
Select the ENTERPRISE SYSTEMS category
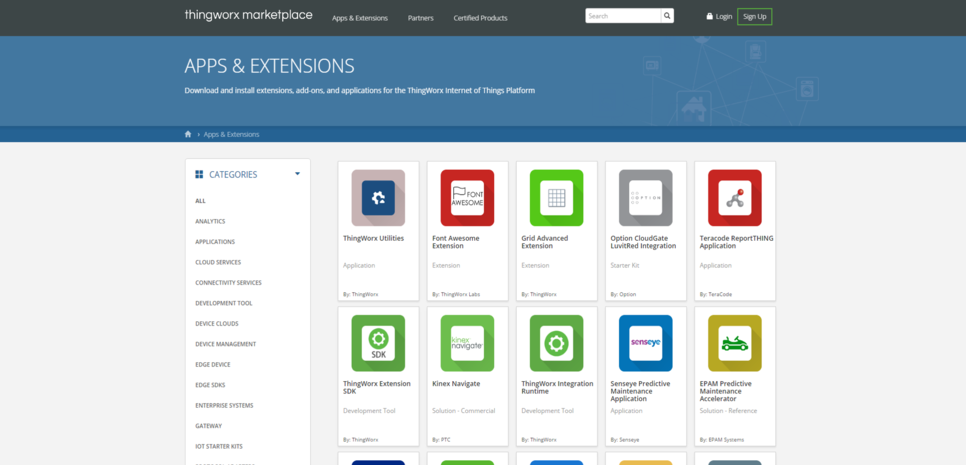[224, 405]
